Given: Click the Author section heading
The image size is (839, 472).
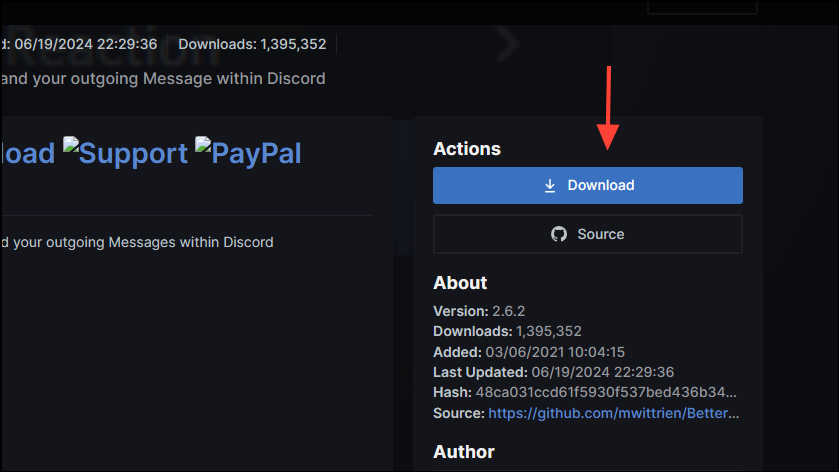Looking at the screenshot, I should pyautogui.click(x=463, y=452).
